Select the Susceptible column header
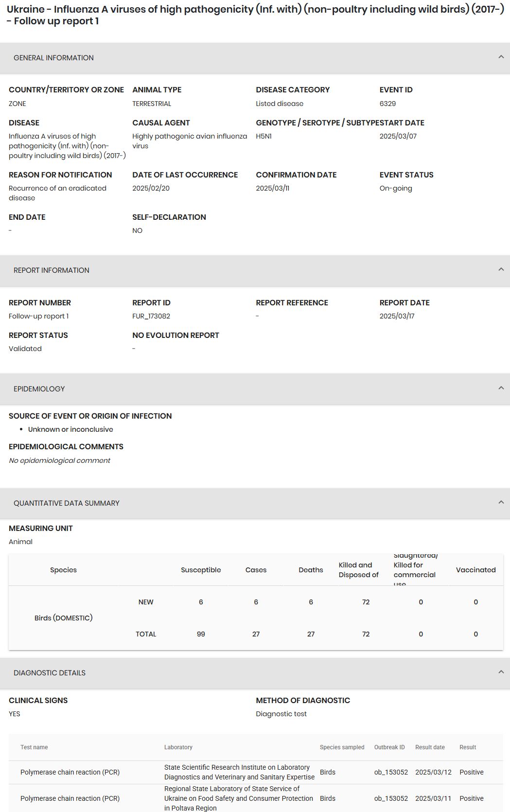 coord(201,570)
